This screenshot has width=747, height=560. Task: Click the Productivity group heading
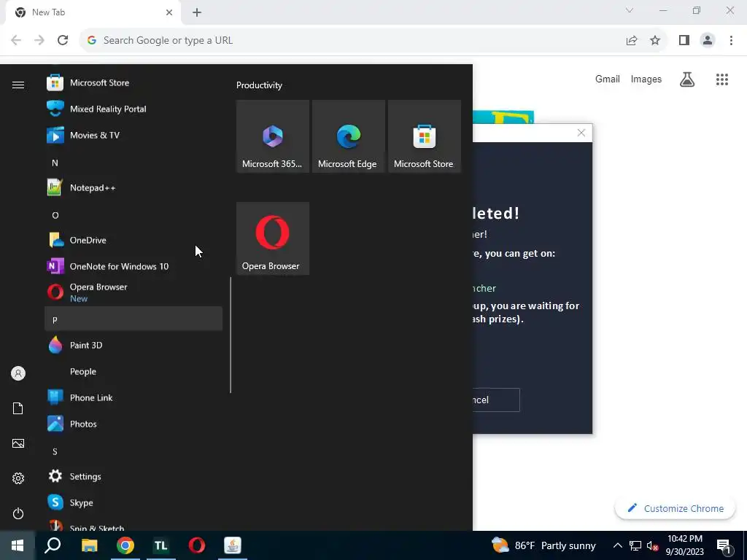coord(259,85)
